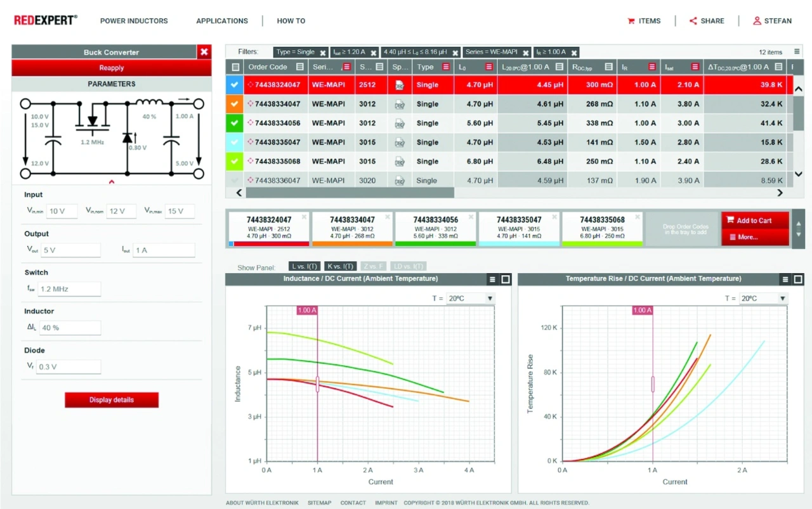Open the Items cart icon
The image size is (812, 509).
pyautogui.click(x=631, y=21)
